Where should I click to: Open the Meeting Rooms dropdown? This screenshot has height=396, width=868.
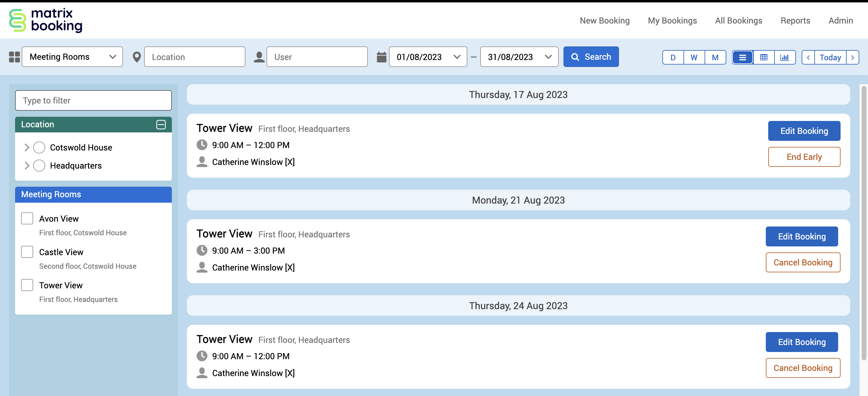pyautogui.click(x=72, y=57)
